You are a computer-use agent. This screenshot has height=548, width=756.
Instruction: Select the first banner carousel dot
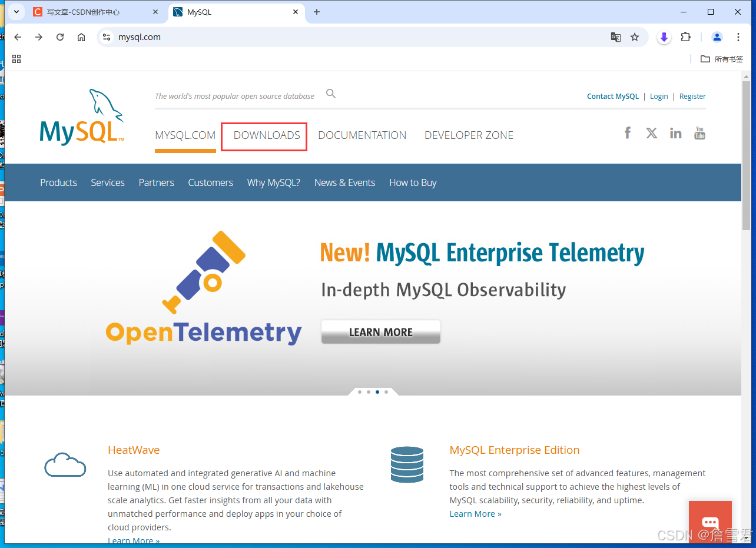click(x=360, y=391)
